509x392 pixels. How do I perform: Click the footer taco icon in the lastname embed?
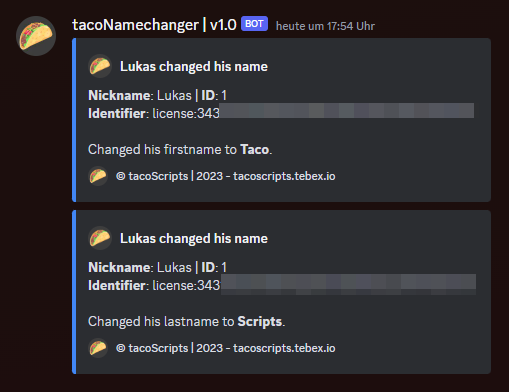click(98, 348)
